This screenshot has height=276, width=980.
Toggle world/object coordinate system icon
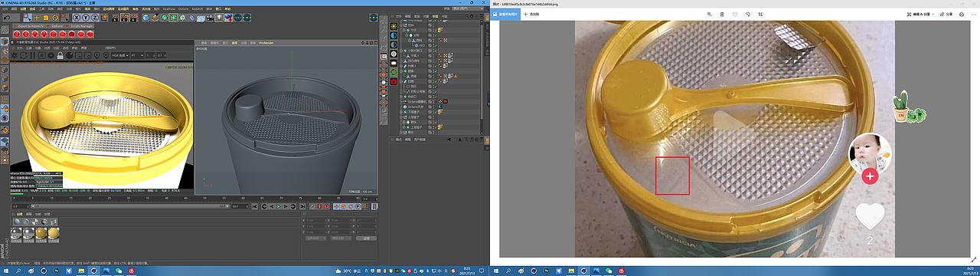[104, 18]
